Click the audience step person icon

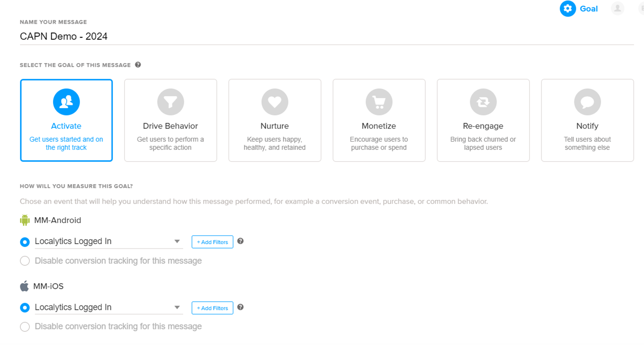coord(617,9)
